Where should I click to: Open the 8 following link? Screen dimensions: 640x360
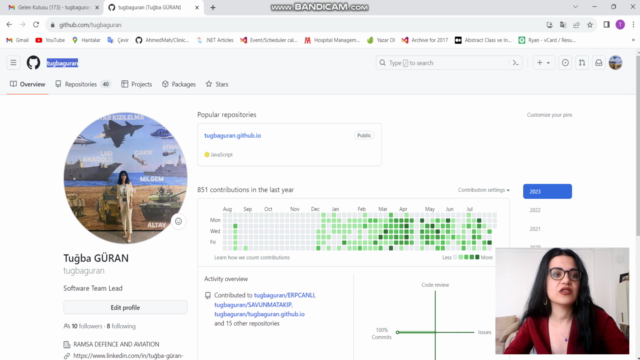click(121, 326)
